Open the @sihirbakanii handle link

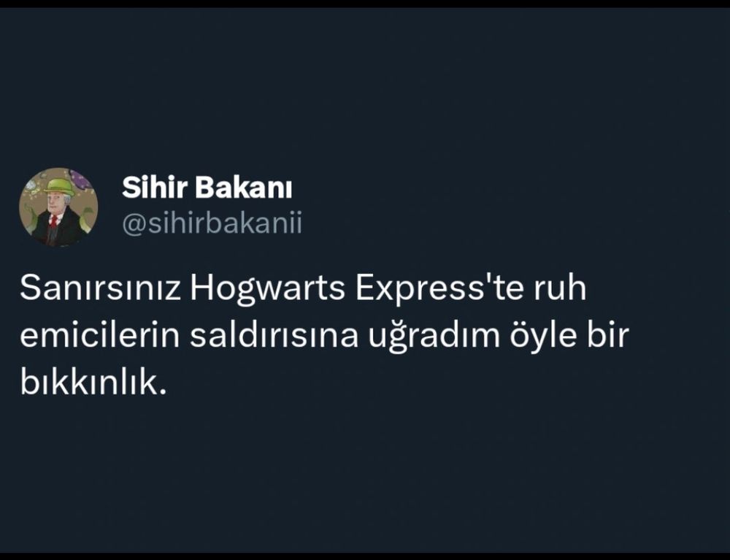[x=212, y=223]
